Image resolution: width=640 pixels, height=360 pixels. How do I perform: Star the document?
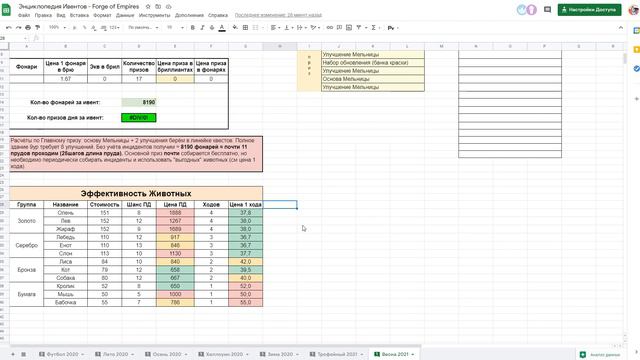tap(148, 7)
